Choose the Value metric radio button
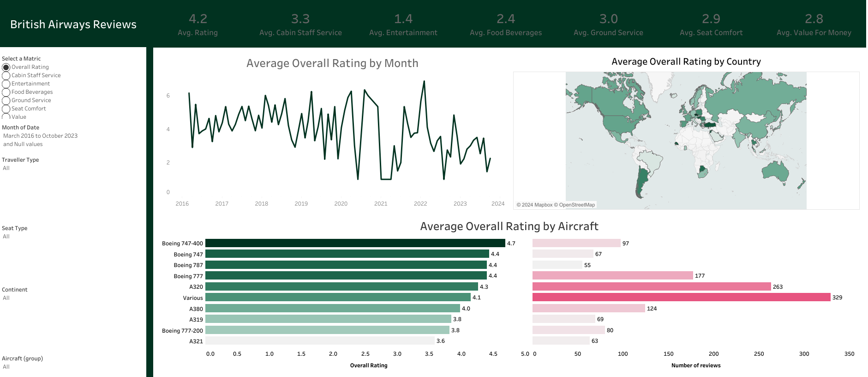The width and height of the screenshot is (868, 377). coord(6,117)
